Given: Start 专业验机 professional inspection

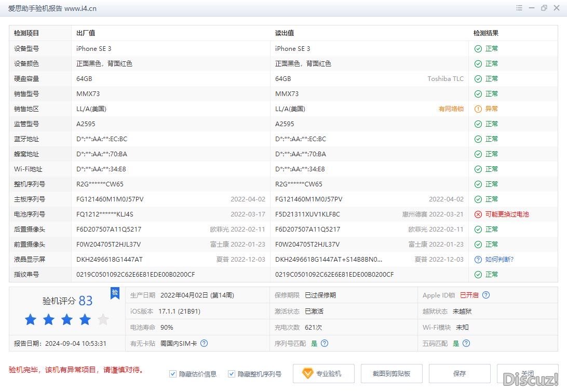Looking at the screenshot, I should [323, 373].
